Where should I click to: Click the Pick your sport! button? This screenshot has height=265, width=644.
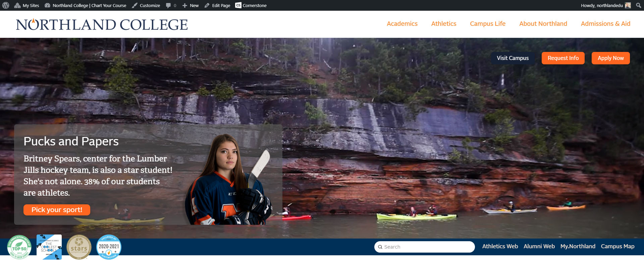point(57,210)
